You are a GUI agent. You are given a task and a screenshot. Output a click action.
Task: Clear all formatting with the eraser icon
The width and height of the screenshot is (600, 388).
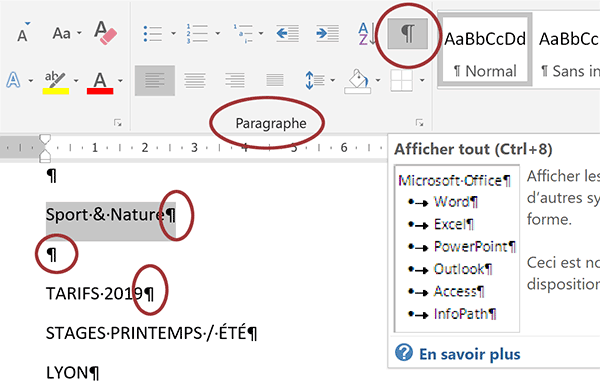pyautogui.click(x=105, y=33)
